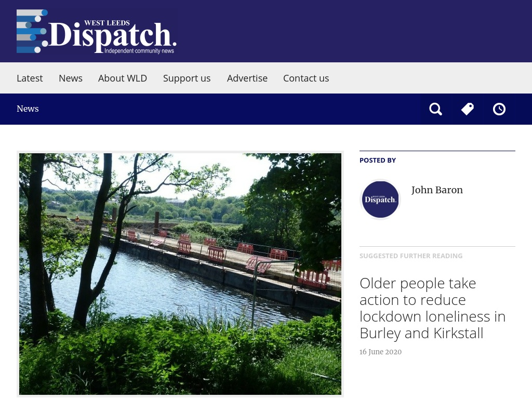The image size is (532, 399).
Task: Open the Latest menu item
Action: [30, 78]
